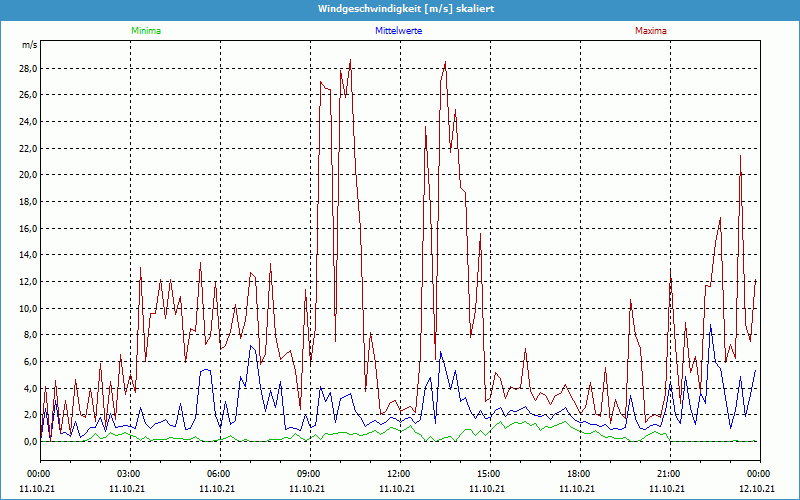The image size is (800, 500).
Task: Click the '18:00' time axis label
Action: click(581, 474)
